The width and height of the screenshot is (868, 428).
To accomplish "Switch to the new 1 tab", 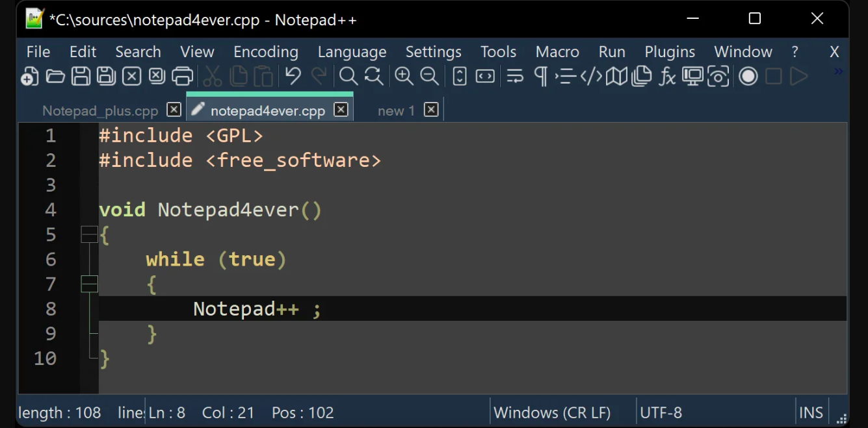I will coord(396,110).
